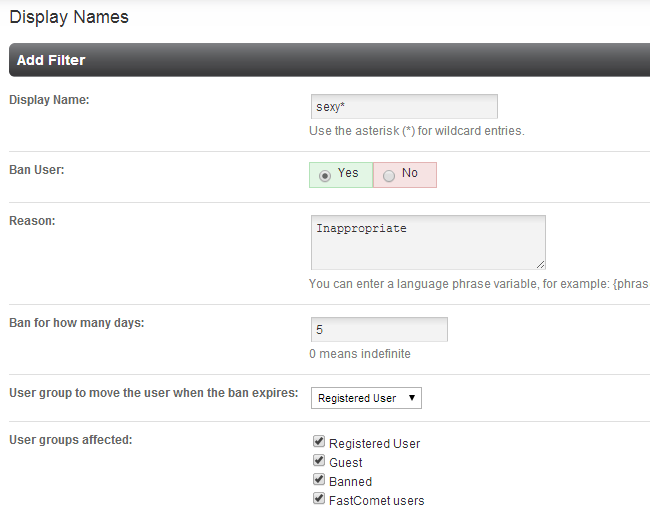The height and width of the screenshot is (517, 650).
Task: Open the Registered User group dropdown
Action: click(366, 398)
